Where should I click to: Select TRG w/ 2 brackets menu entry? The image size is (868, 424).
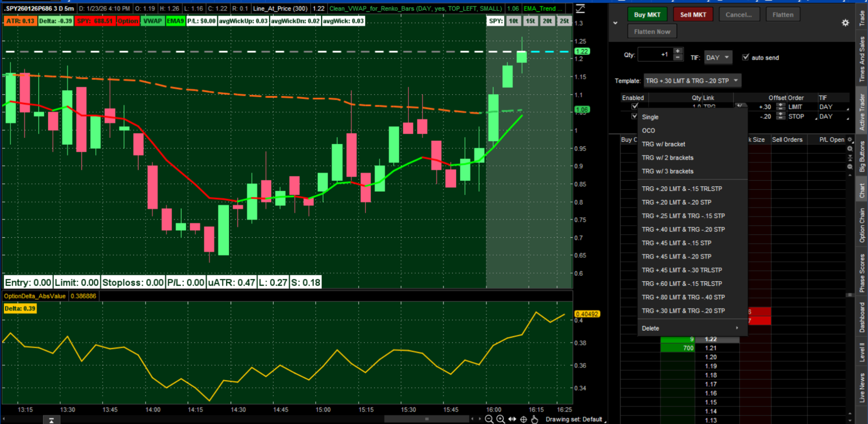click(667, 158)
